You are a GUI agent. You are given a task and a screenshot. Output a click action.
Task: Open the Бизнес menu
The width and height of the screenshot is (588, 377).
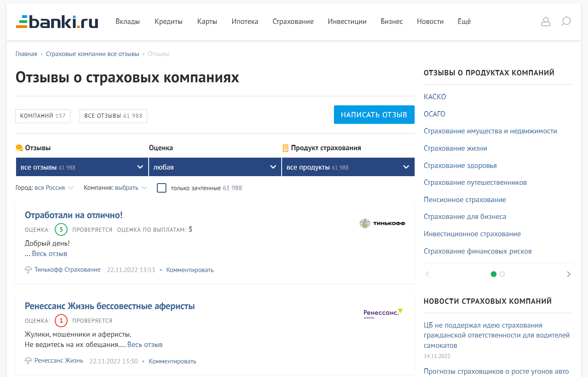(x=392, y=21)
